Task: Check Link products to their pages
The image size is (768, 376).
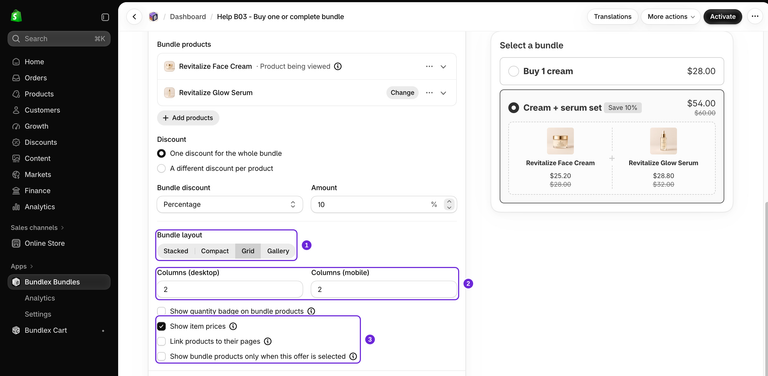Action: coord(161,341)
